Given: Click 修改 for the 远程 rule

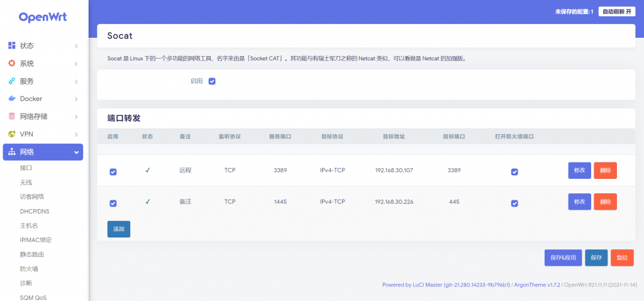Looking at the screenshot, I should (579, 170).
